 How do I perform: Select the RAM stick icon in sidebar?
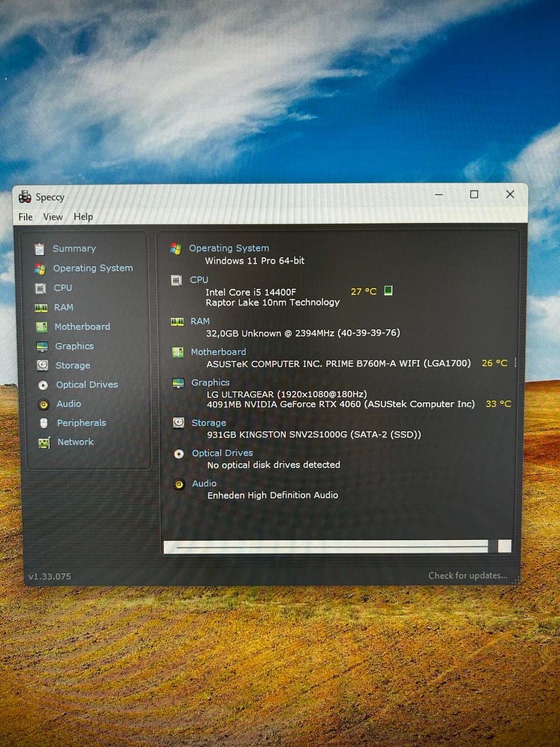(41, 308)
